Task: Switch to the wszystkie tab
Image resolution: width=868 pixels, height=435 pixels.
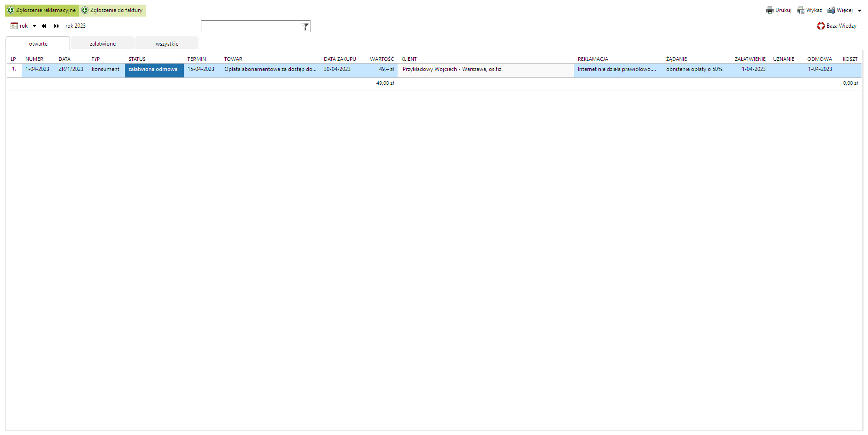Action: pyautogui.click(x=167, y=44)
